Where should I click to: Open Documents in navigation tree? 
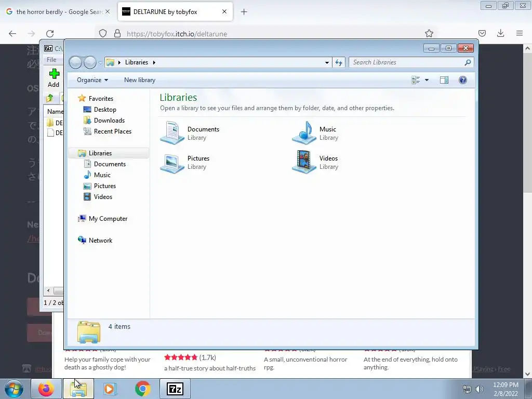[x=110, y=164]
